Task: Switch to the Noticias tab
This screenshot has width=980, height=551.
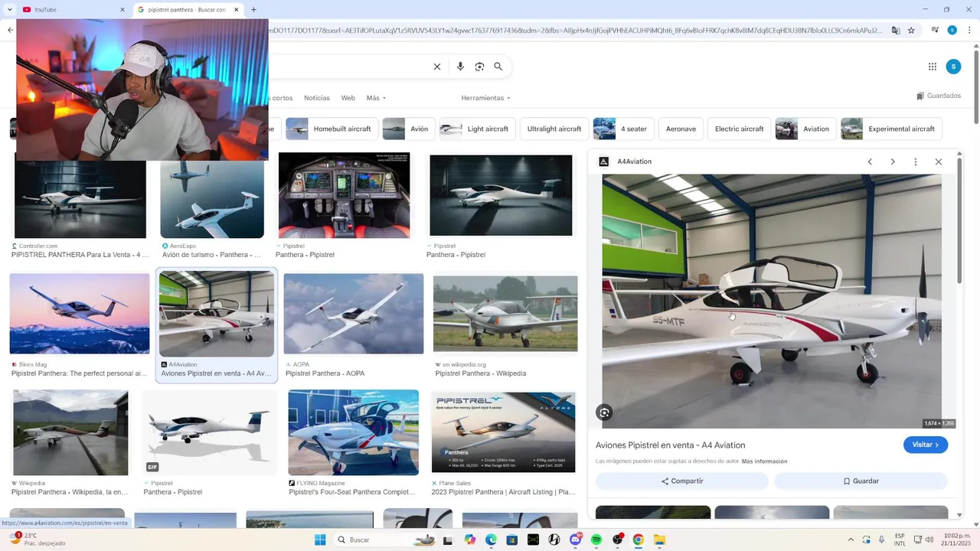Action: [x=317, y=98]
